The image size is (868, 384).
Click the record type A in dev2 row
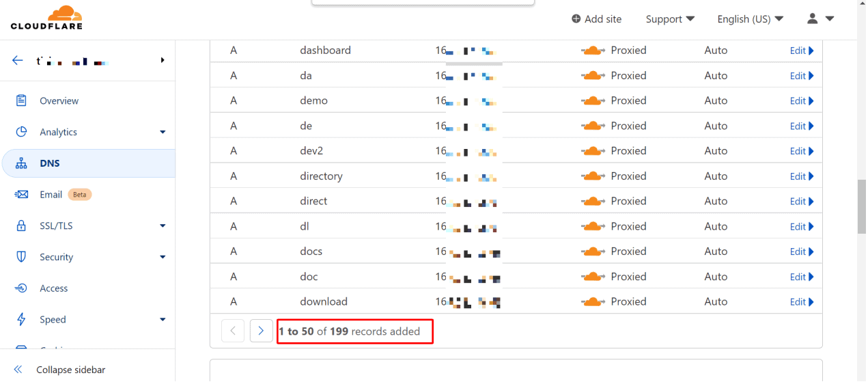(234, 151)
